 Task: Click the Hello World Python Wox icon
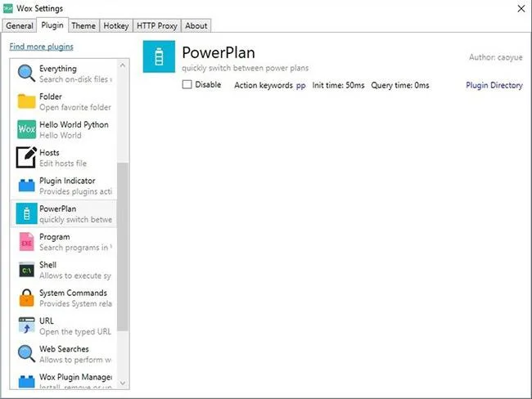click(26, 129)
